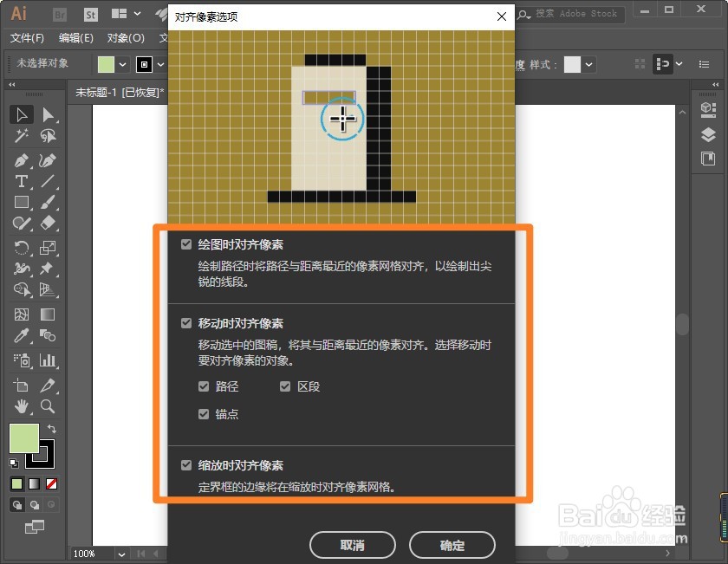The image size is (728, 564).
Task: Toggle the 路径 checkbox
Action: (x=205, y=386)
